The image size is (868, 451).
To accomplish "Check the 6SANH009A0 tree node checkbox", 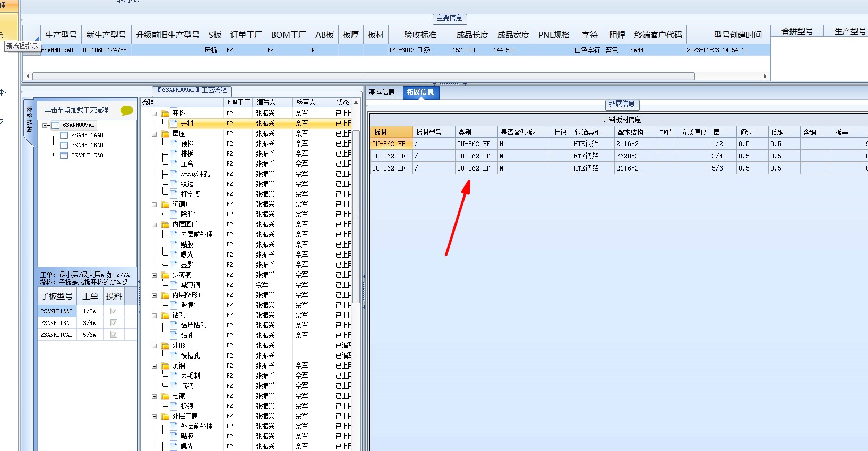I will 56,125.
